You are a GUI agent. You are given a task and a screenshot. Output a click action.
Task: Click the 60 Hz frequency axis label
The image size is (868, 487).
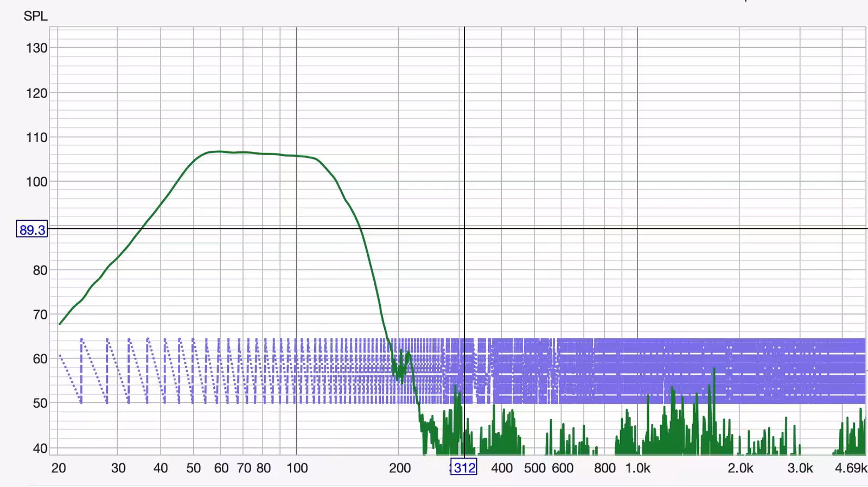click(221, 468)
